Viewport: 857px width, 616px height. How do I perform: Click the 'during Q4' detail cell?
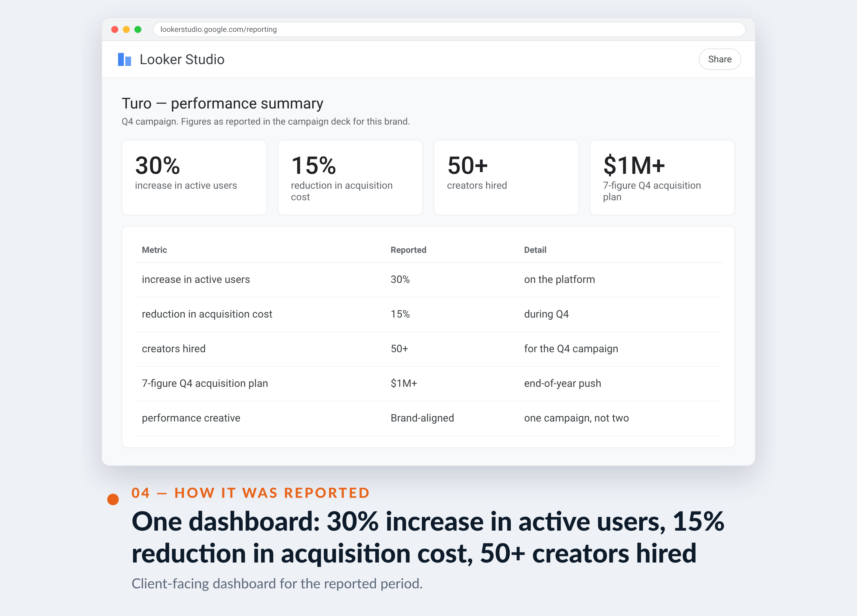[x=546, y=314]
